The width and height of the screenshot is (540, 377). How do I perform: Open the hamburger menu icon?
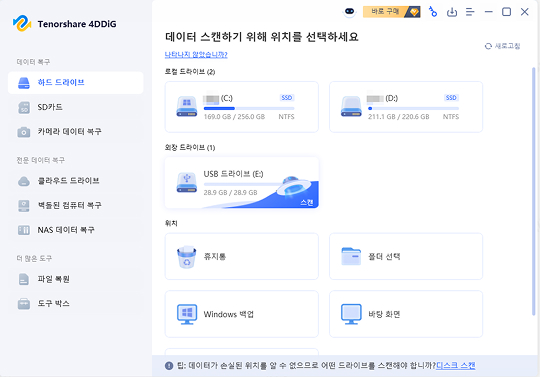(x=470, y=12)
